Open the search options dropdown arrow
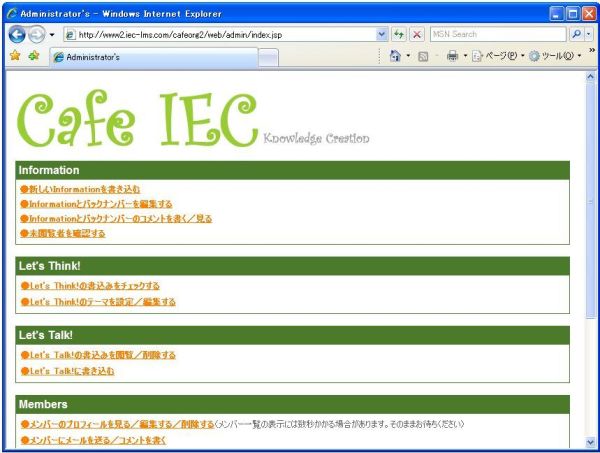 pyautogui.click(x=589, y=34)
